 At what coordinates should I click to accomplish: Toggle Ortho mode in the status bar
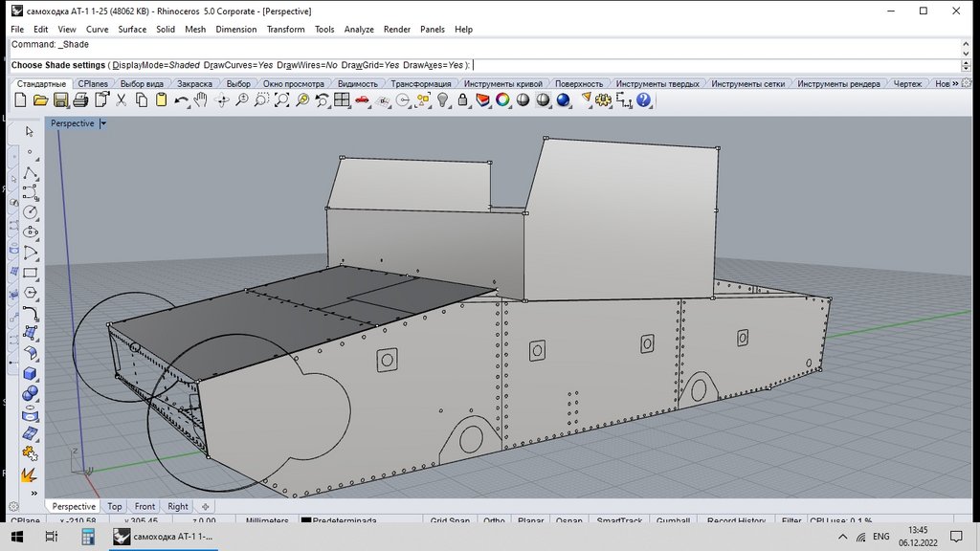(494, 519)
